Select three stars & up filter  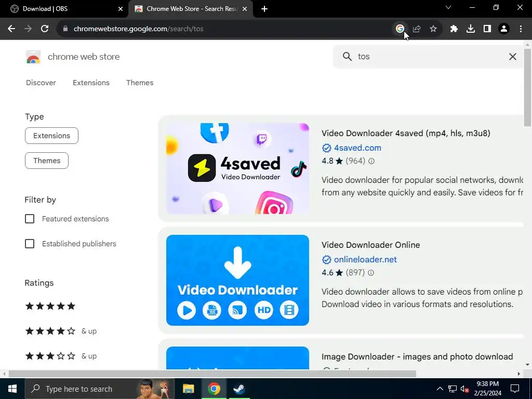coord(61,356)
